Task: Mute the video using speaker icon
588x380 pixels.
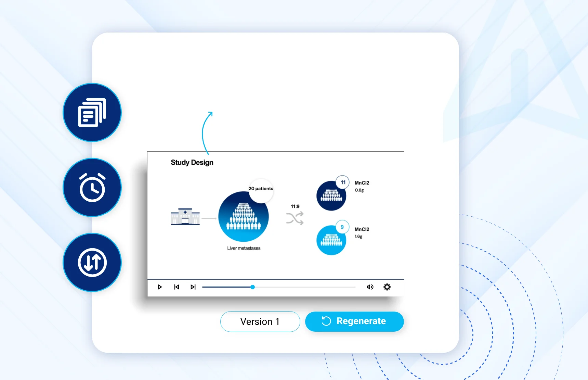Action: tap(370, 287)
